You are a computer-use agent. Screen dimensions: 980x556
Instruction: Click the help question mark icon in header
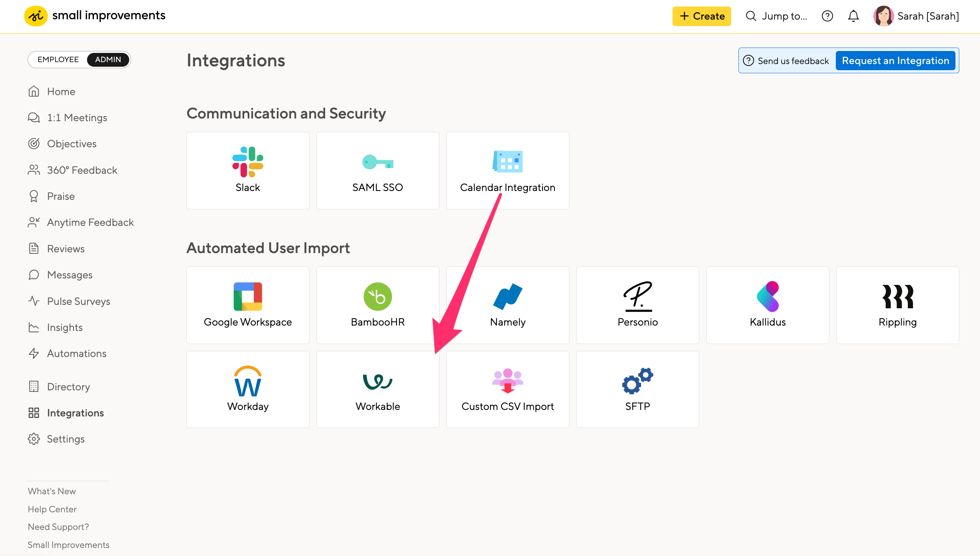pos(827,16)
